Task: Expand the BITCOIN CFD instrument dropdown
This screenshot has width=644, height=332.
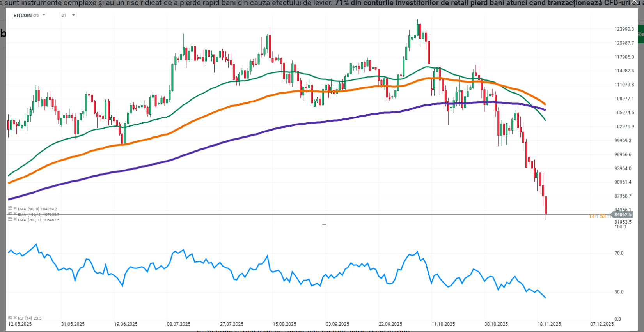Action: click(44, 15)
